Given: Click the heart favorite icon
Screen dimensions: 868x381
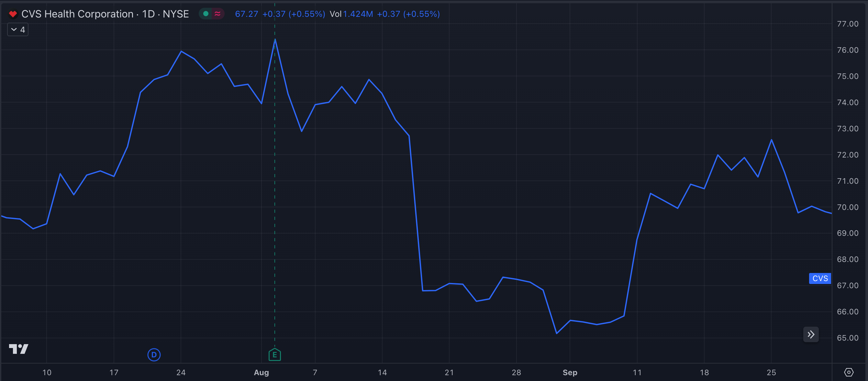Looking at the screenshot, I should click(13, 14).
